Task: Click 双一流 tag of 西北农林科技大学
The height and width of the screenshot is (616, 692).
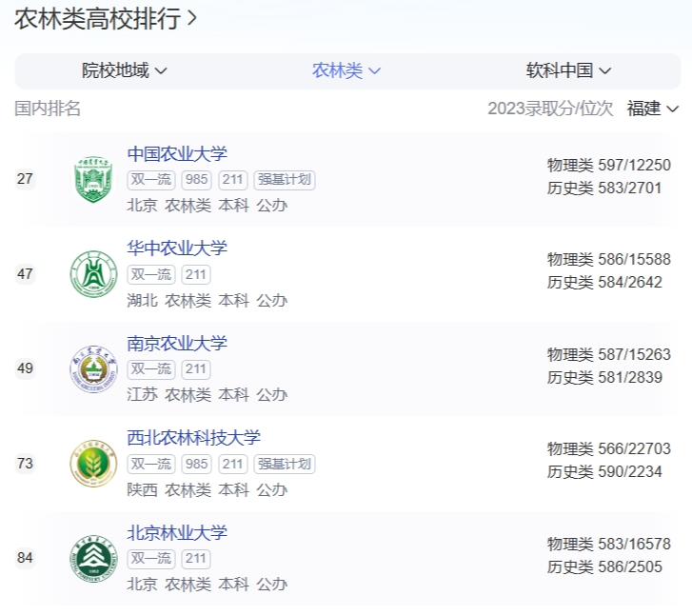Action: click(x=151, y=464)
